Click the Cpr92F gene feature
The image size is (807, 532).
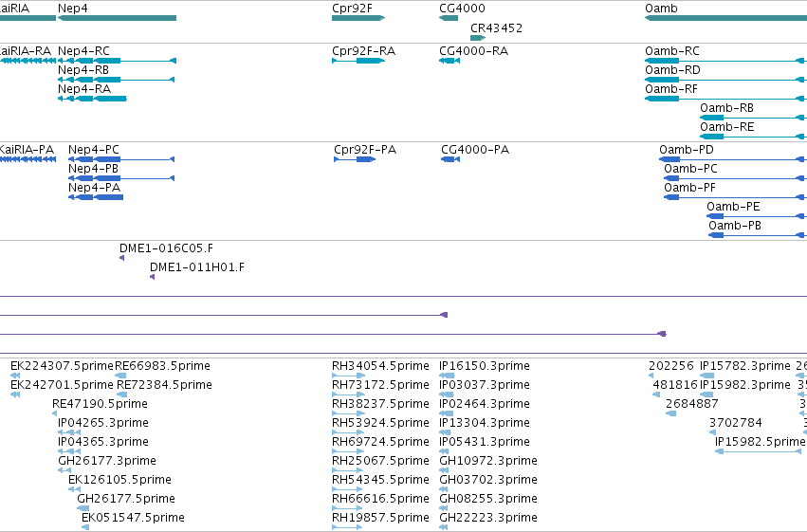(358, 18)
